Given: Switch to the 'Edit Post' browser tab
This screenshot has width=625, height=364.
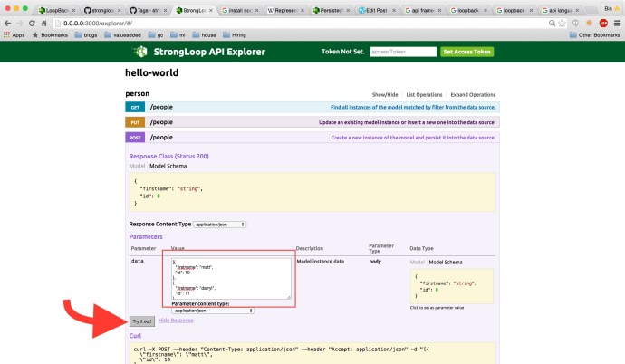Looking at the screenshot, I should tap(375, 10).
